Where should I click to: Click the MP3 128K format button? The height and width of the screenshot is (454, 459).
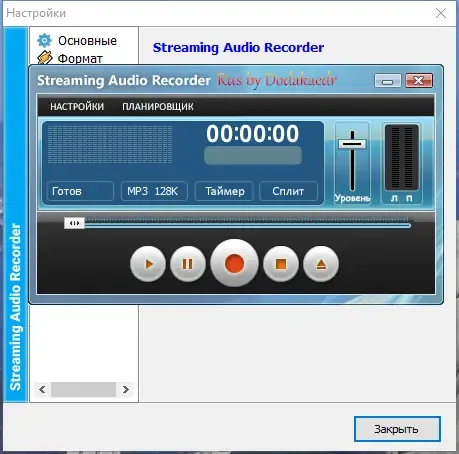154,191
